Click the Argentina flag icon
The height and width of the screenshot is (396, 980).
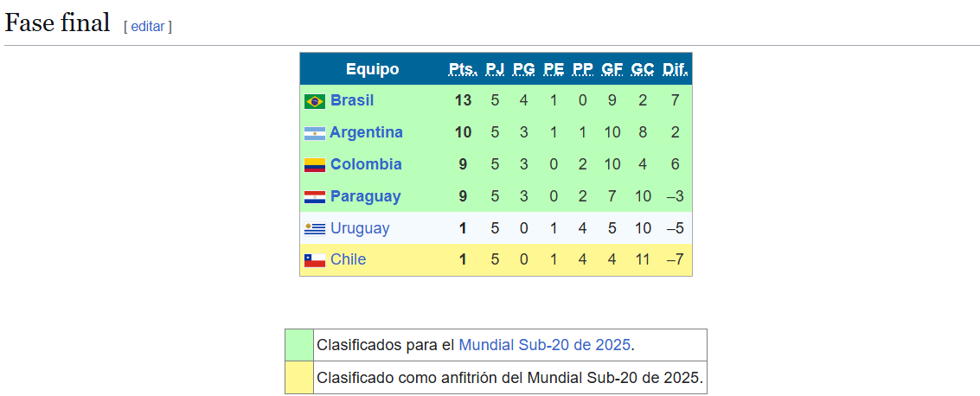314,133
